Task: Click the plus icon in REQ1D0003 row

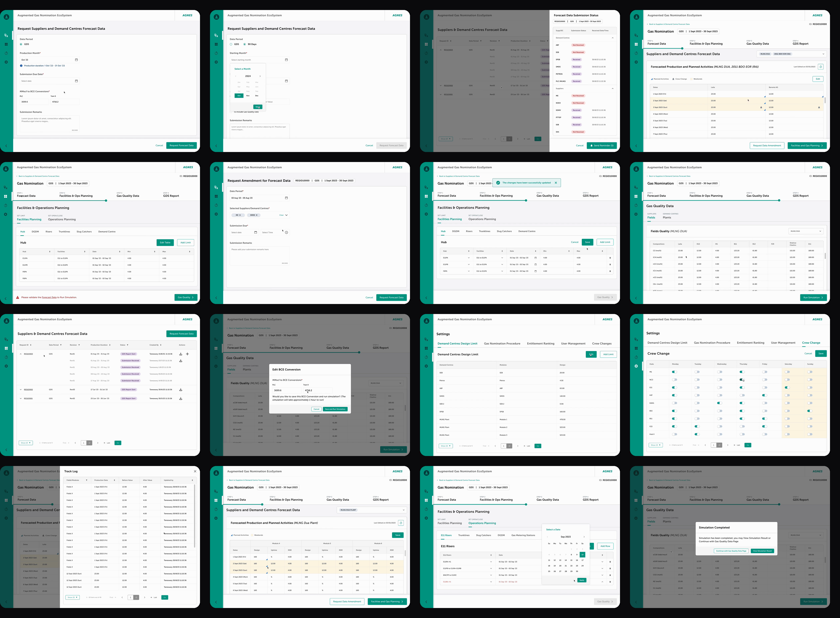Action: 187,354
